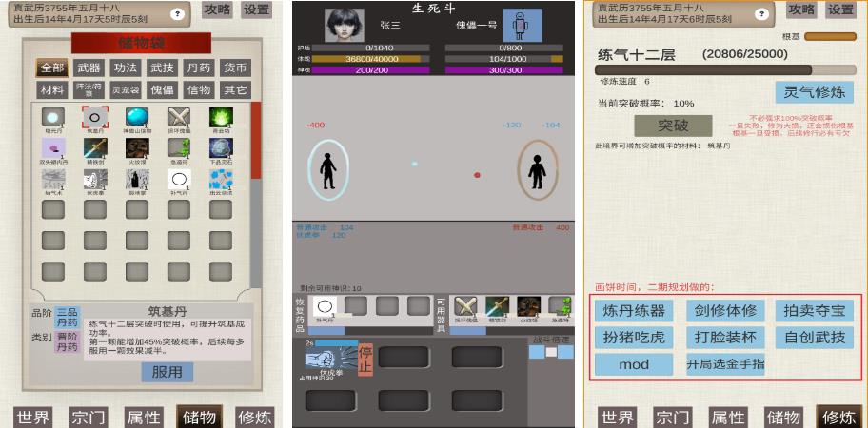
Task: Filter inventory by 丹药 category
Action: click(199, 68)
